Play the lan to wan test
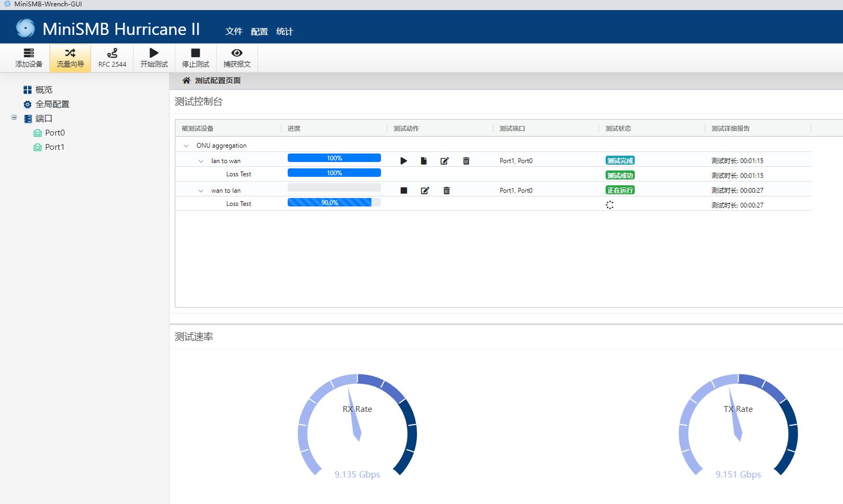Viewport: 843px width, 504px height. pyautogui.click(x=404, y=161)
